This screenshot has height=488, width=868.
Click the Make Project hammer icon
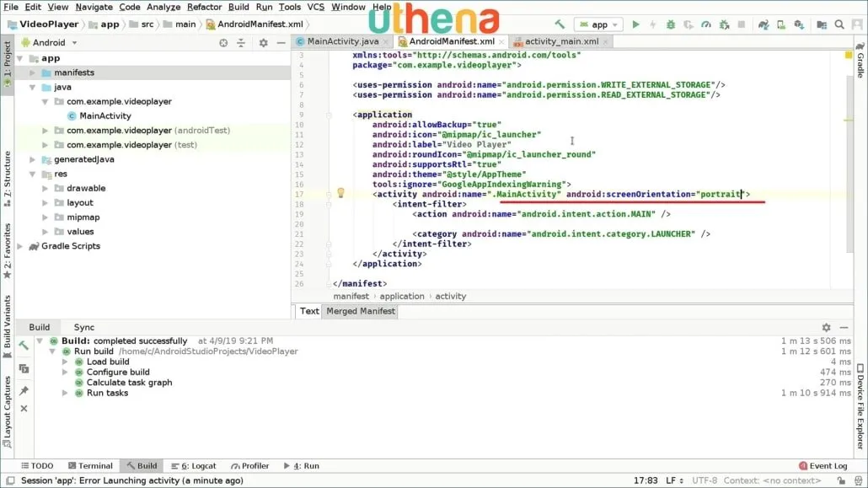560,24
